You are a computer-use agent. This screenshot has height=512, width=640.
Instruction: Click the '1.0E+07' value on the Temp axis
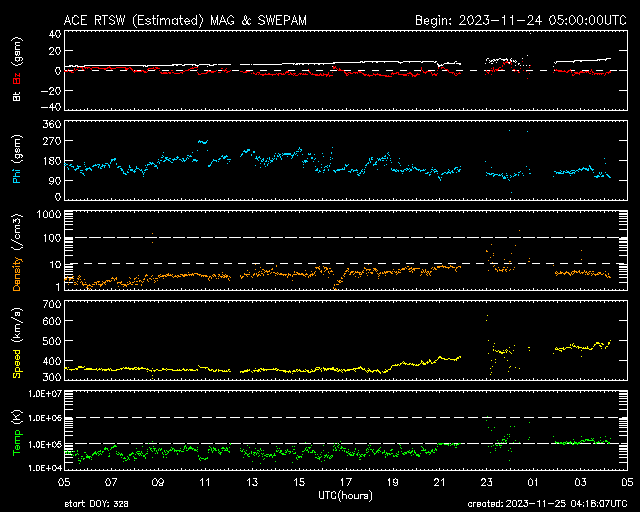[x=45, y=394]
